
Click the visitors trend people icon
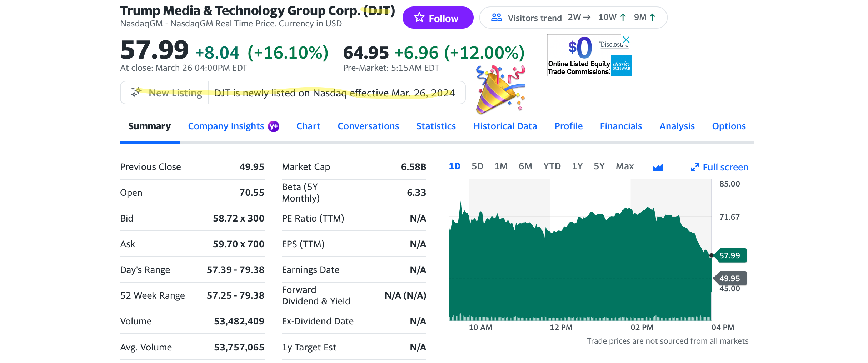(497, 18)
